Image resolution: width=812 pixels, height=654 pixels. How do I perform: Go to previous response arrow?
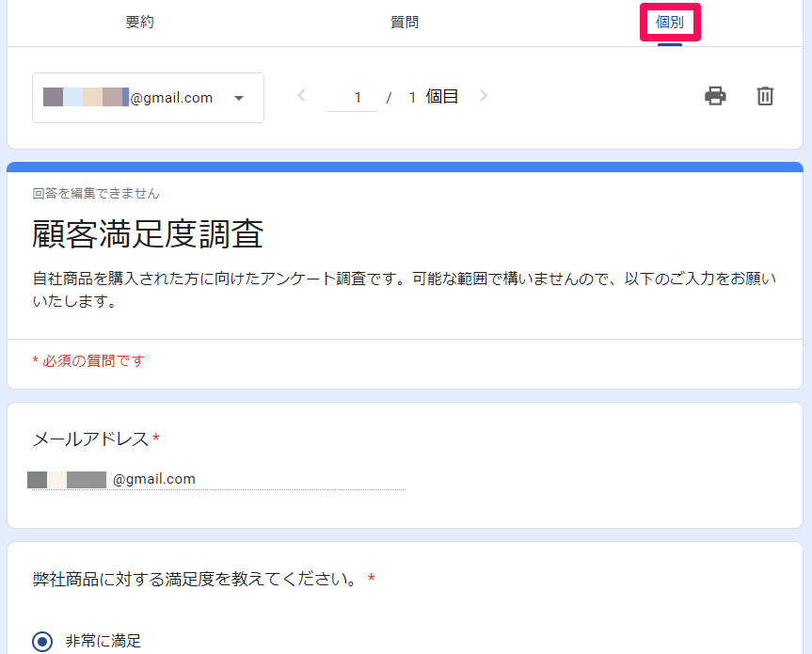[301, 96]
